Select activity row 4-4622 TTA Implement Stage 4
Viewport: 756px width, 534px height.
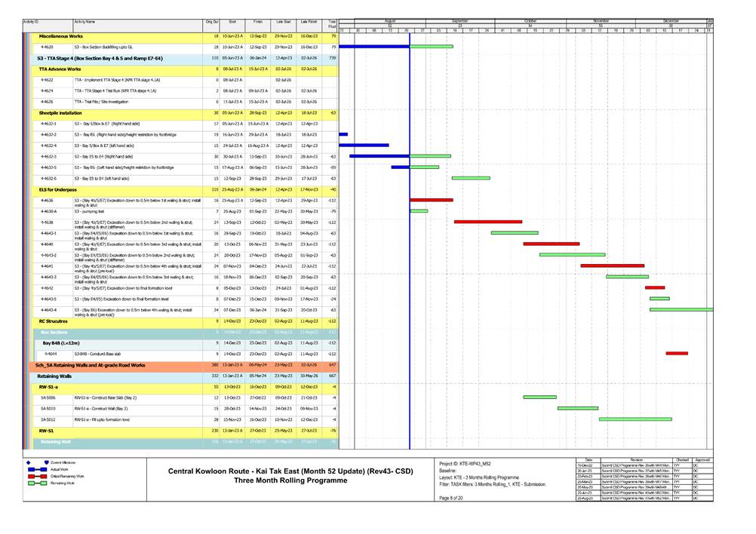coord(113,79)
